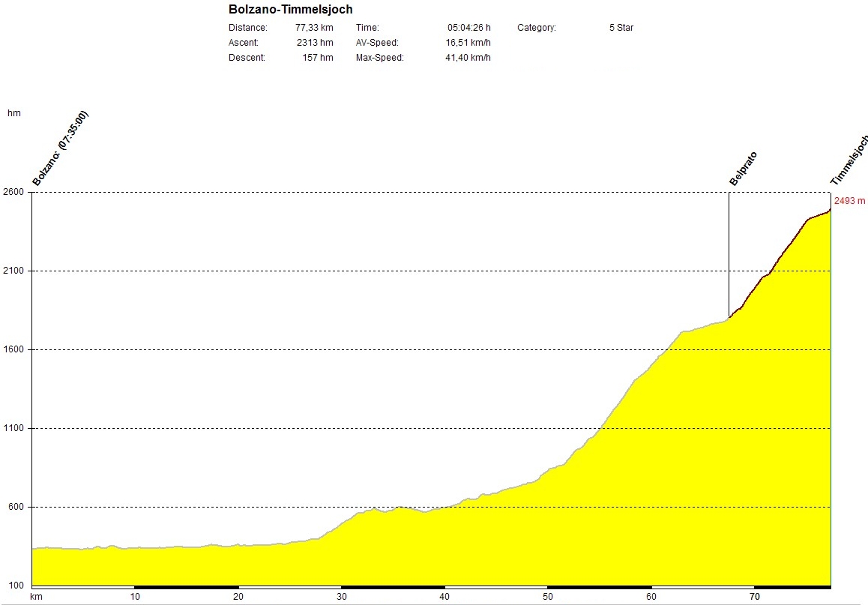Click the 2600 tick on elevation axis

point(16,192)
